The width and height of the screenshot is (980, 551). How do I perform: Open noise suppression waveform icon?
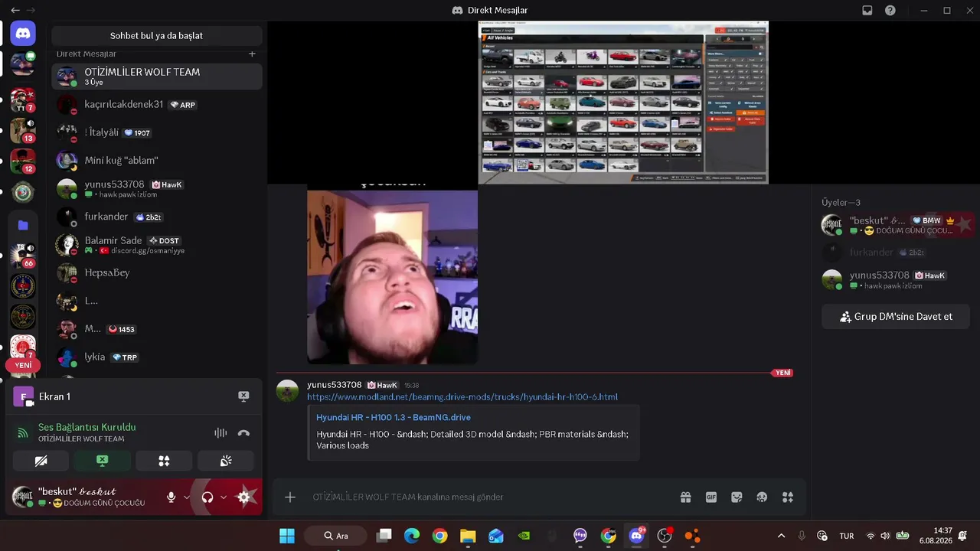[220, 433]
